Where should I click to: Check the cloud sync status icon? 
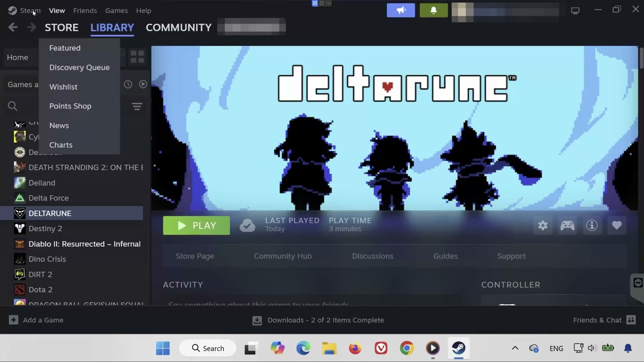click(247, 225)
